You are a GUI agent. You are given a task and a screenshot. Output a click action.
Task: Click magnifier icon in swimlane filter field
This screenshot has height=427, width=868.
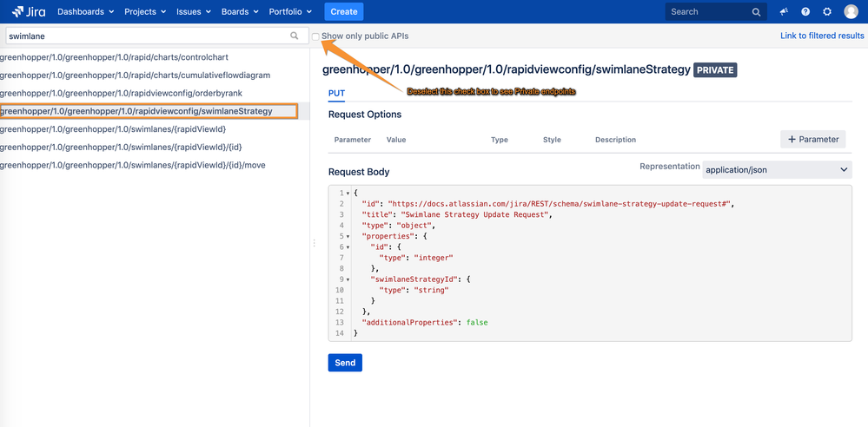(295, 36)
